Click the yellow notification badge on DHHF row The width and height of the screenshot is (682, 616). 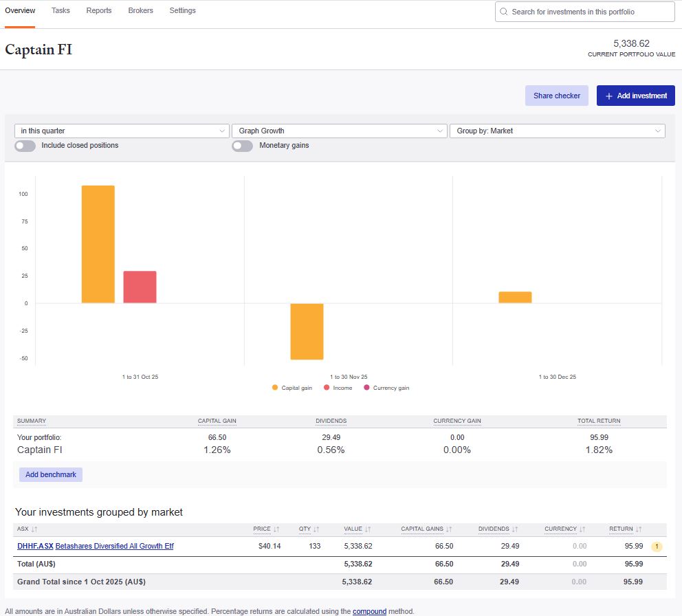point(656,547)
